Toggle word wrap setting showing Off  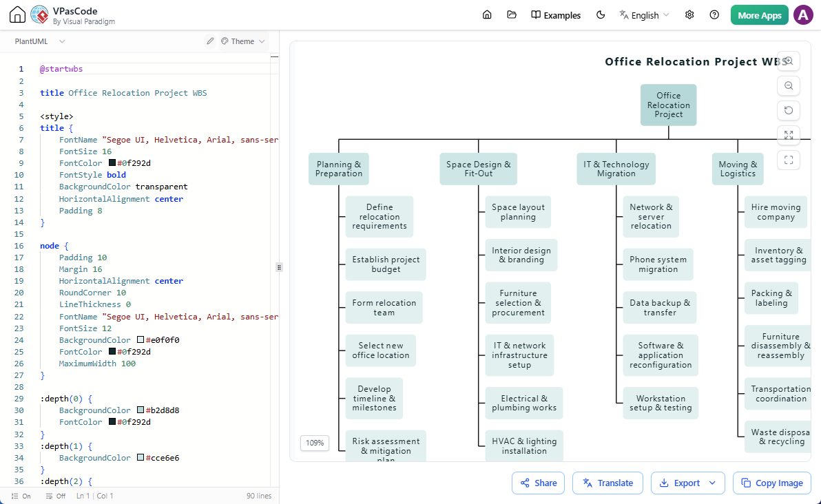click(56, 496)
